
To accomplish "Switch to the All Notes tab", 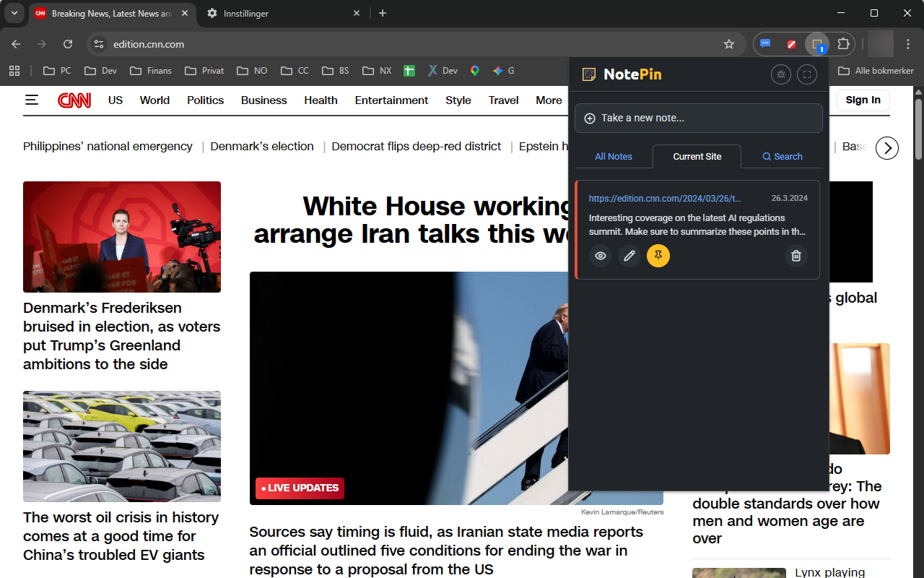I will pos(613,156).
